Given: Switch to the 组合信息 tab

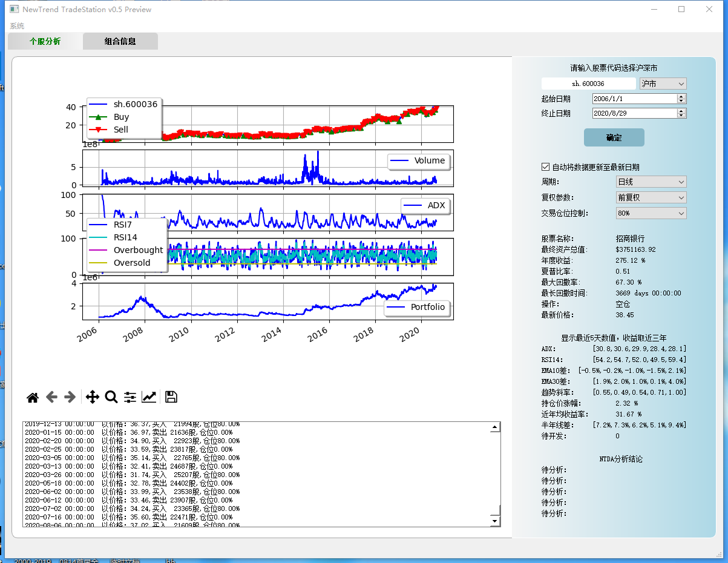Looking at the screenshot, I should 120,41.
